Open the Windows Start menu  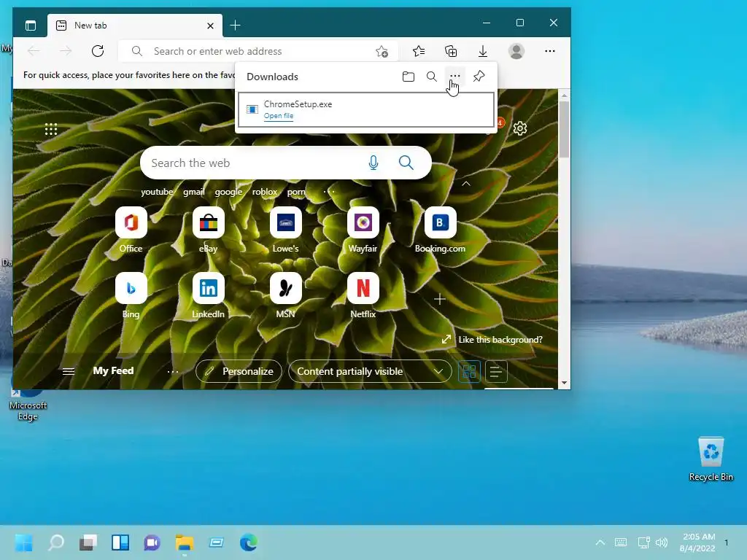click(24, 542)
